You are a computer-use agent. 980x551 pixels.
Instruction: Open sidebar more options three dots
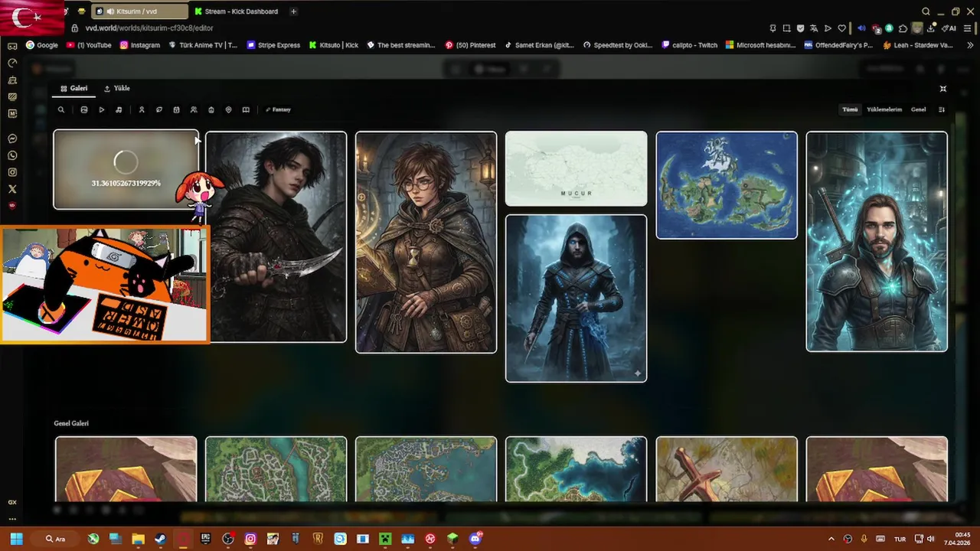pyautogui.click(x=12, y=519)
